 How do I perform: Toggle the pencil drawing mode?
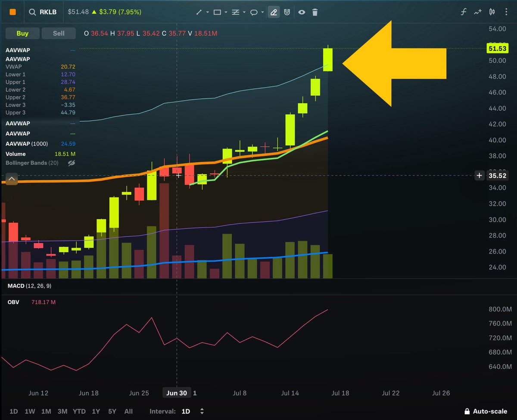[x=274, y=12]
